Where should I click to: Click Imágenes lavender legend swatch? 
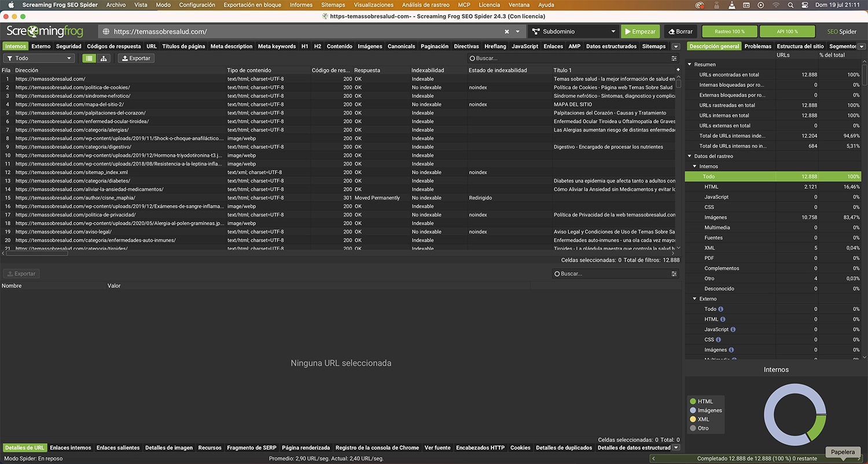click(x=693, y=410)
